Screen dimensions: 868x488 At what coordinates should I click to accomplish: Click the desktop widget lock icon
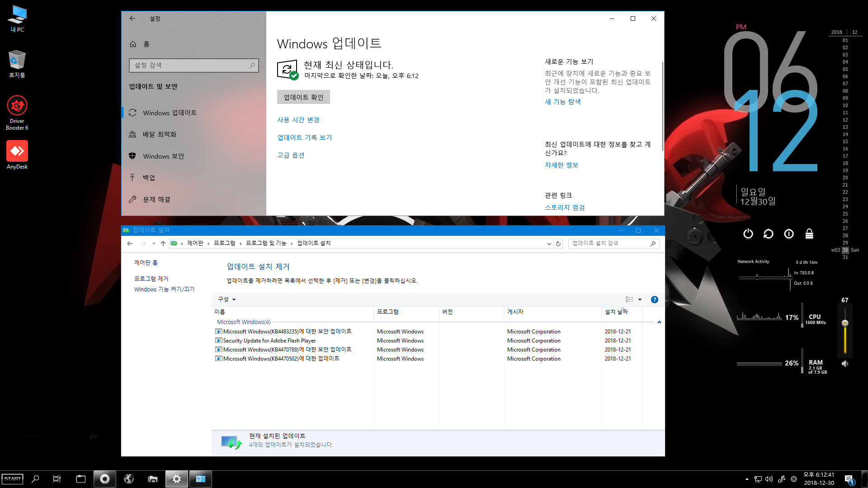click(x=809, y=234)
